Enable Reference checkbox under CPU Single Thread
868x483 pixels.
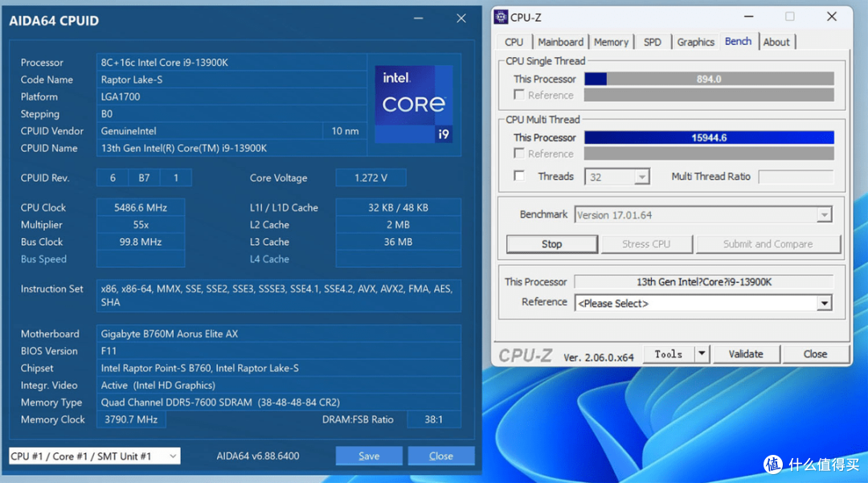[518, 95]
